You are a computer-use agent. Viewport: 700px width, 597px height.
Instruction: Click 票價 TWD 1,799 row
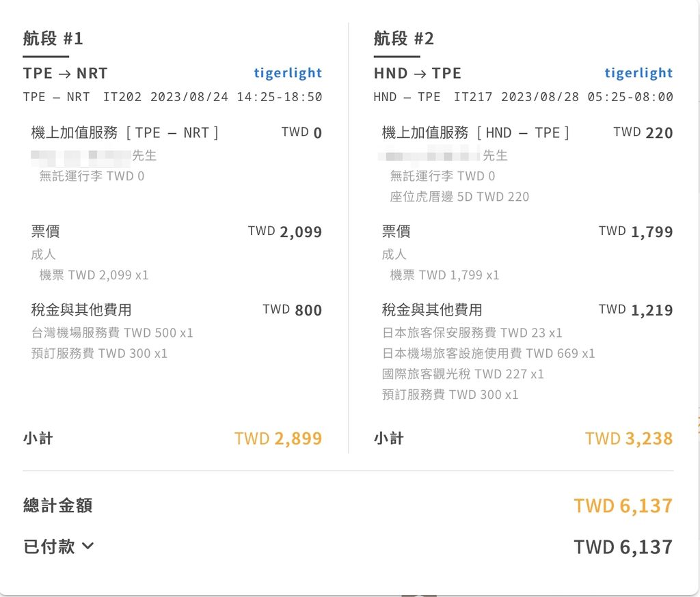[x=527, y=232]
